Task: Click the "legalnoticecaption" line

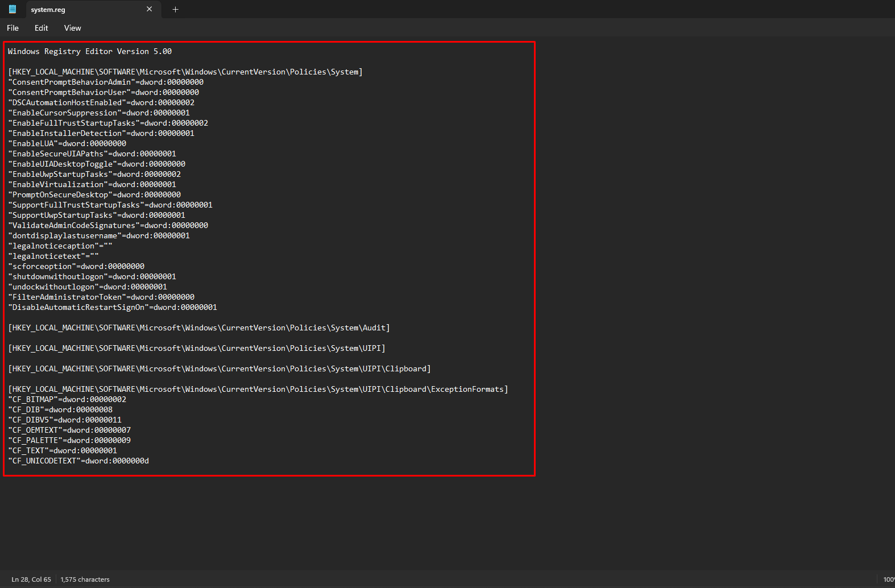Action: [60, 246]
